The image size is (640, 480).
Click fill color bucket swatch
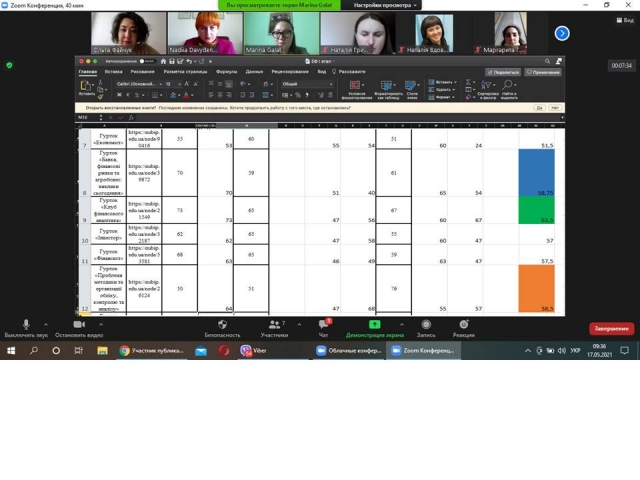(173, 95)
